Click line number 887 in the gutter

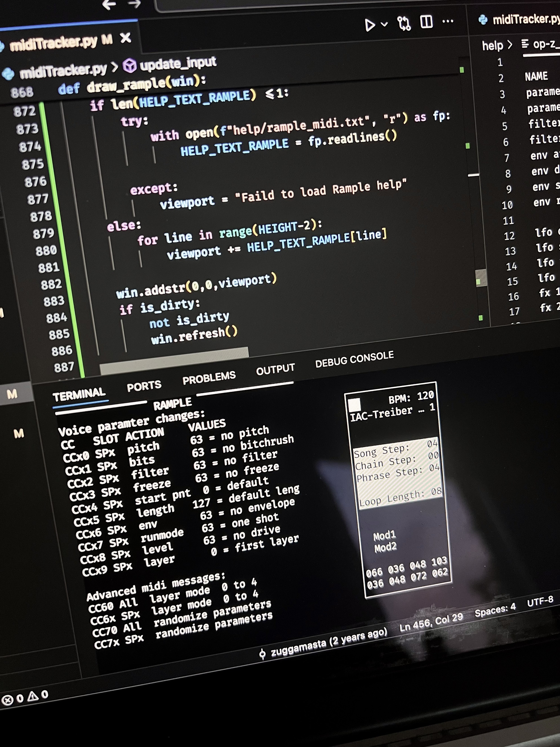tap(64, 367)
